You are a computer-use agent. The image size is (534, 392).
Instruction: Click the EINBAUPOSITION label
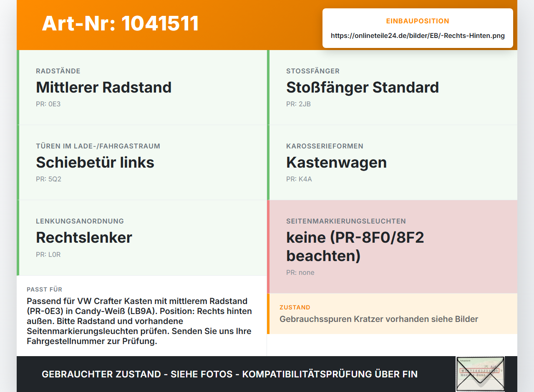pos(418,21)
